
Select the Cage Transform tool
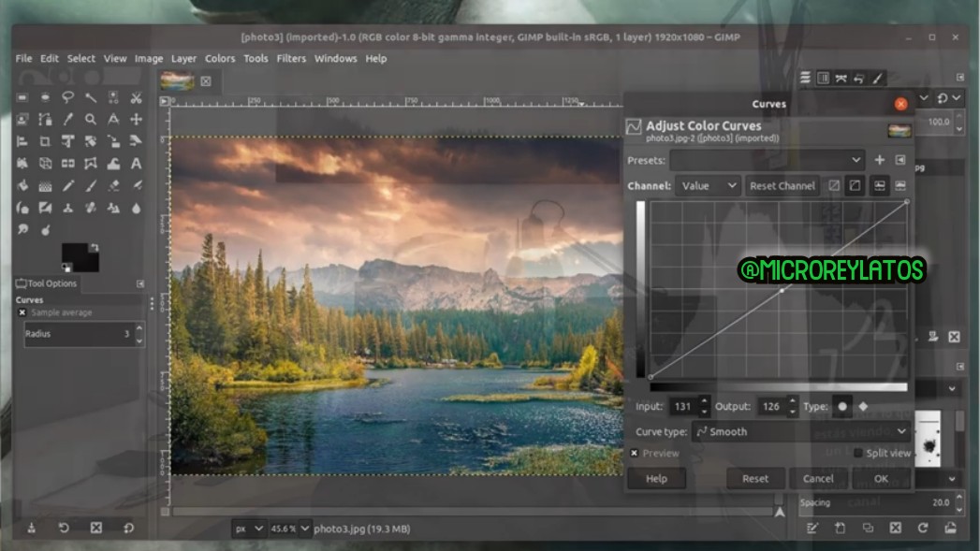(91, 164)
